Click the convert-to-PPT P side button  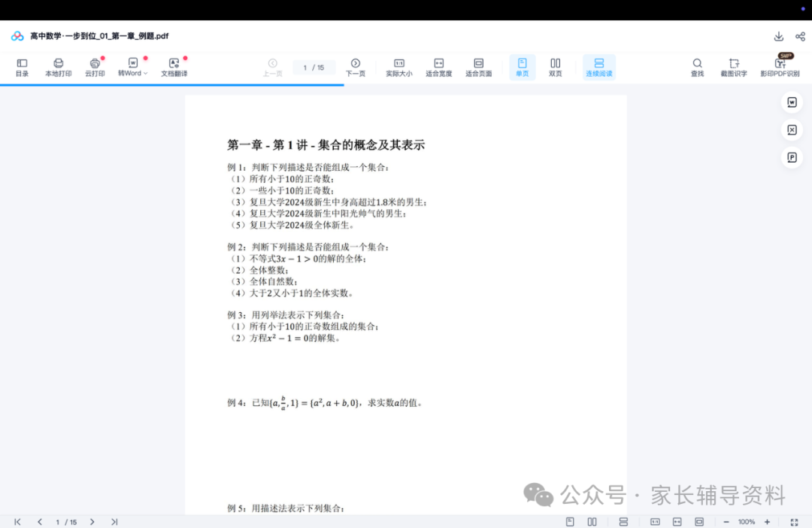click(x=792, y=157)
